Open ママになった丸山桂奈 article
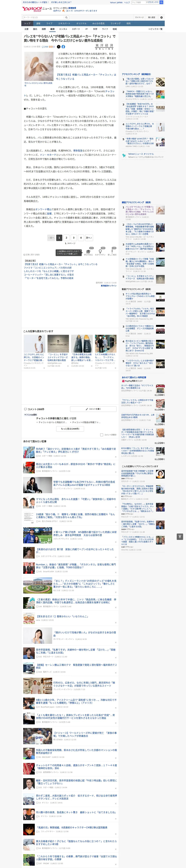The image size is (186, 868). tap(76, 500)
